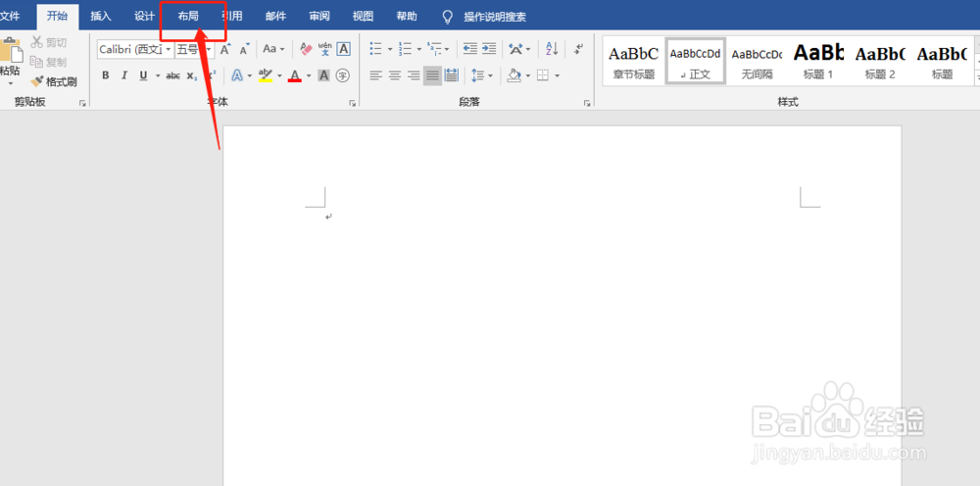The image size is (980, 486).
Task: Click the Multilevel List icon
Action: point(434,49)
